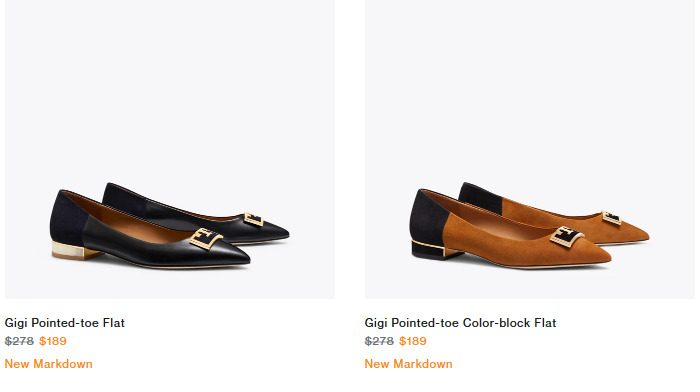Open the black Gigi Pointed-toe Flat product image
Screen dimensions: 700x392
point(170,149)
